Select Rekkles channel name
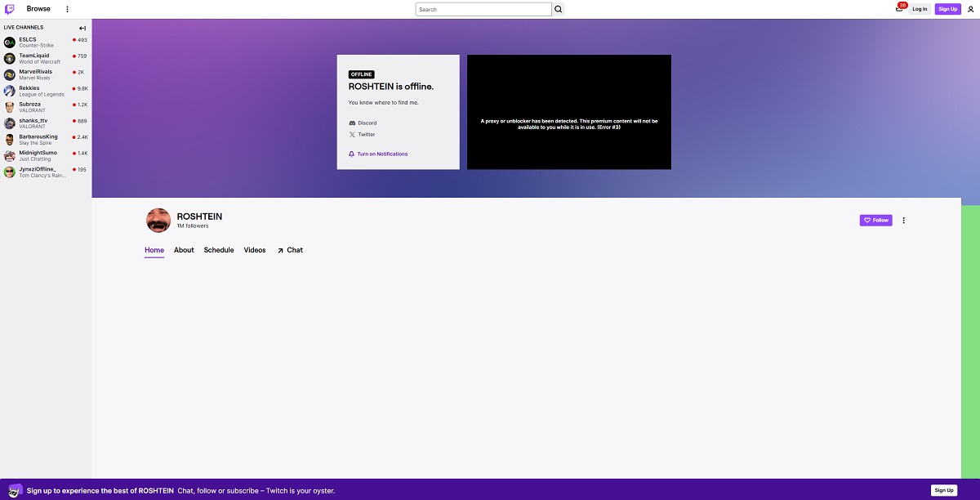Image resolution: width=980 pixels, height=500 pixels. coord(29,87)
